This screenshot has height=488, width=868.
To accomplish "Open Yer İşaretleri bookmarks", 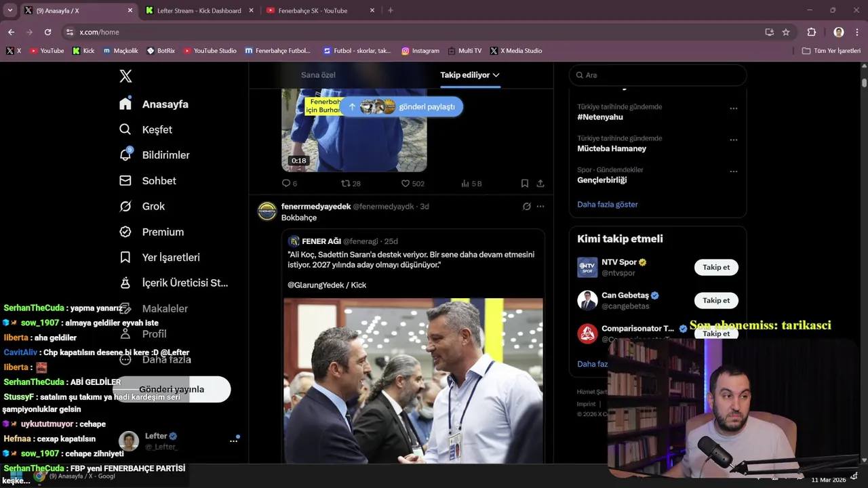I will tap(159, 258).
